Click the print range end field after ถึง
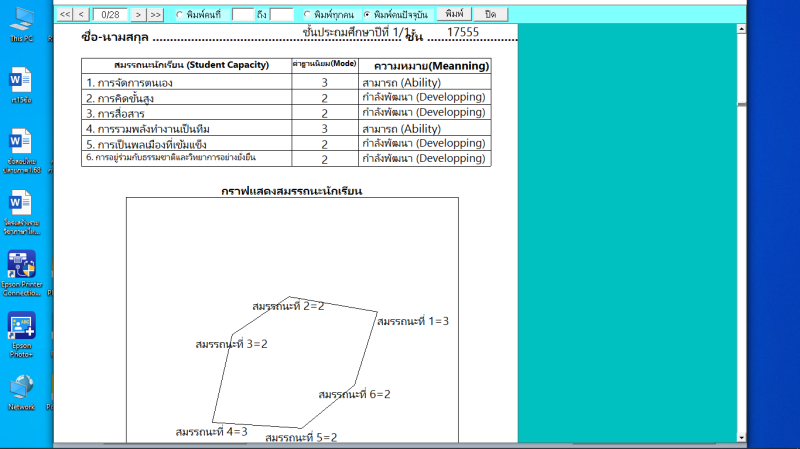This screenshot has width=800, height=449. pyautogui.click(x=281, y=15)
